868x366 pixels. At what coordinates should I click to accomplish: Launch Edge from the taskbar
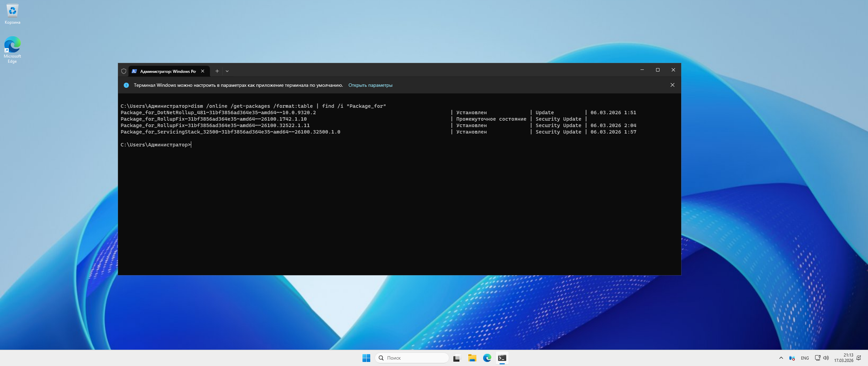click(x=487, y=358)
